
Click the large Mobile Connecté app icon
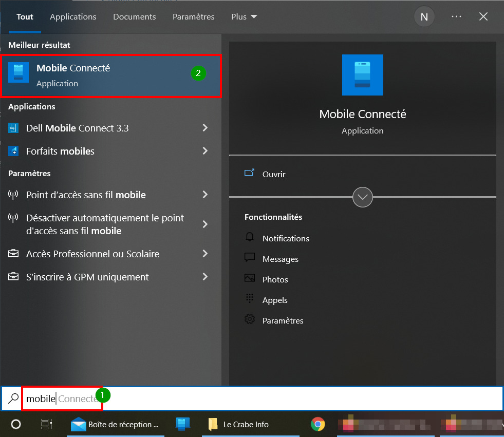(362, 75)
